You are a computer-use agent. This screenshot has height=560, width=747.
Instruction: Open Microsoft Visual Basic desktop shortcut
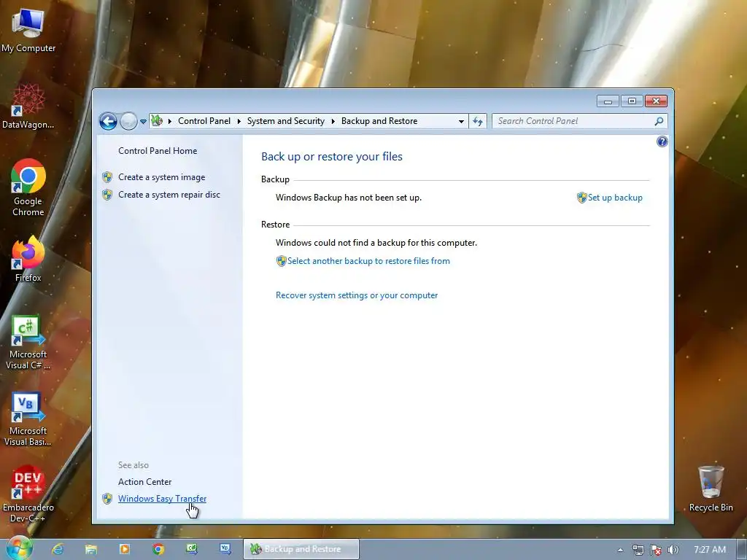(28, 419)
